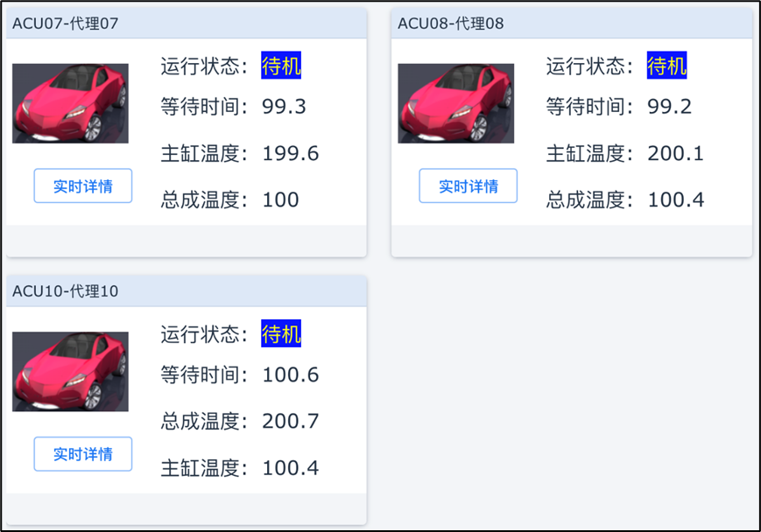Viewport: 761px width, 532px height.
Task: Click the 待机 status badge in ACU07
Action: coord(281,66)
